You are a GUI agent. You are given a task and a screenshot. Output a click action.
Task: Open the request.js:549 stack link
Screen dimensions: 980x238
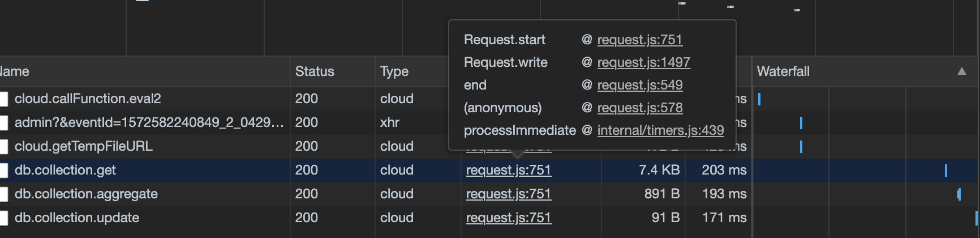point(640,85)
